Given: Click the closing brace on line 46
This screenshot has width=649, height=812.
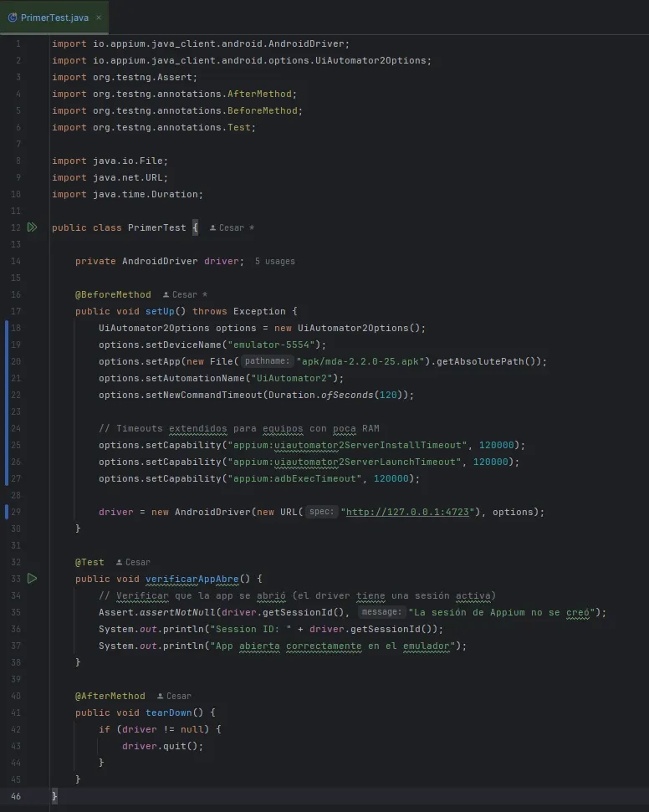Looking at the screenshot, I should coord(54,796).
